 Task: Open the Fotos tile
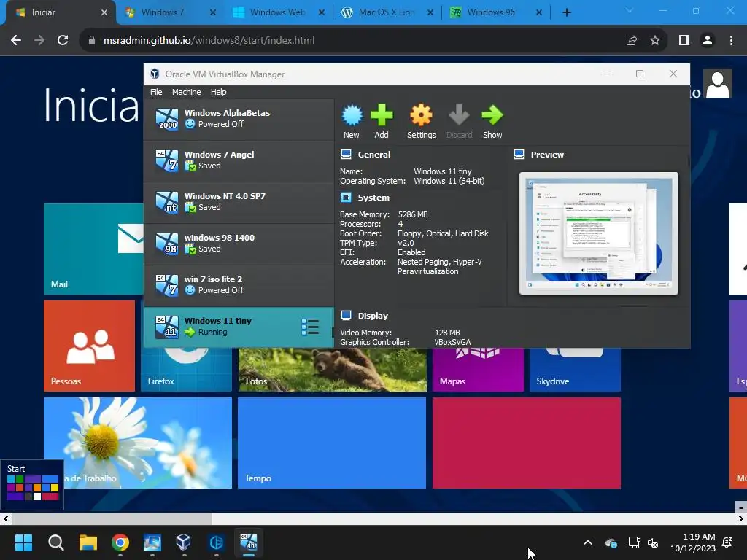pyautogui.click(x=332, y=370)
